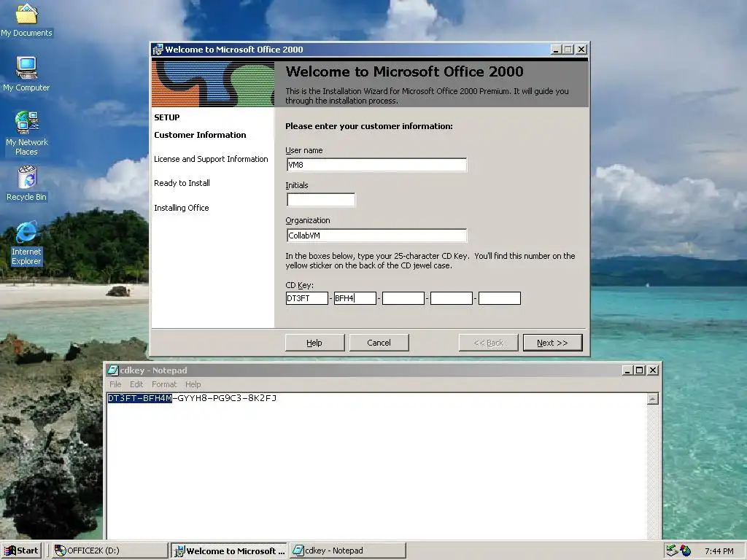This screenshot has width=747, height=560.
Task: Click the network connection tray icon
Action: [672, 551]
